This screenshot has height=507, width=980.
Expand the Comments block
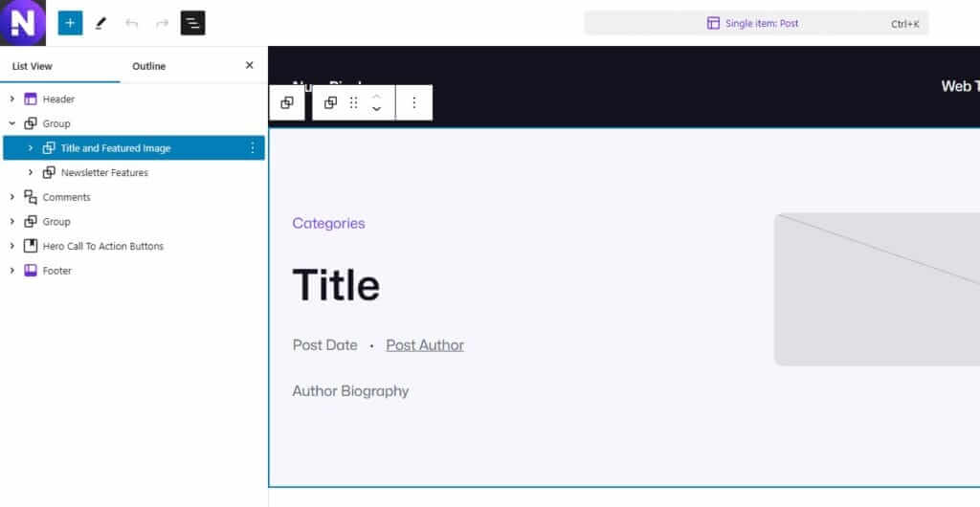11,197
